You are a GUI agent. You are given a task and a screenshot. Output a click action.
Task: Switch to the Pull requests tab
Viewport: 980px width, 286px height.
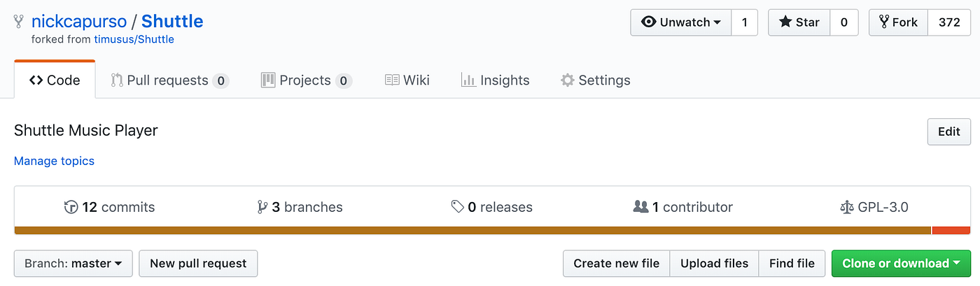coord(169,80)
